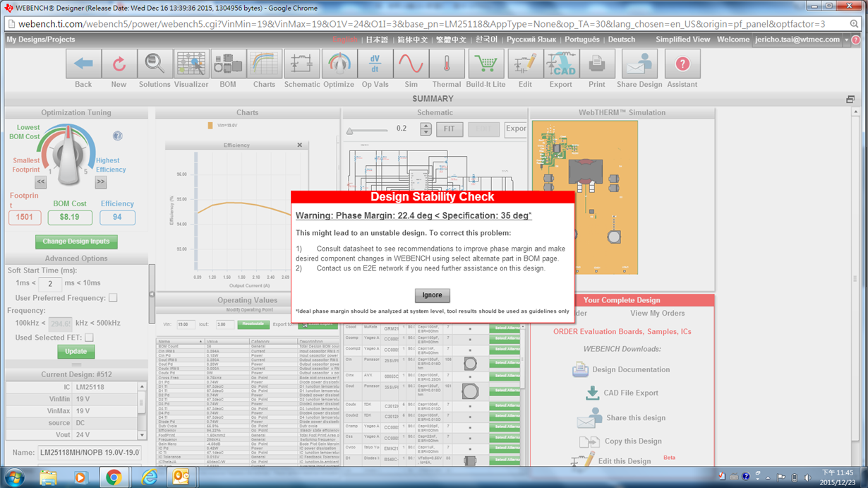Toggle the User Preferred Frequency checkbox

pyautogui.click(x=113, y=298)
